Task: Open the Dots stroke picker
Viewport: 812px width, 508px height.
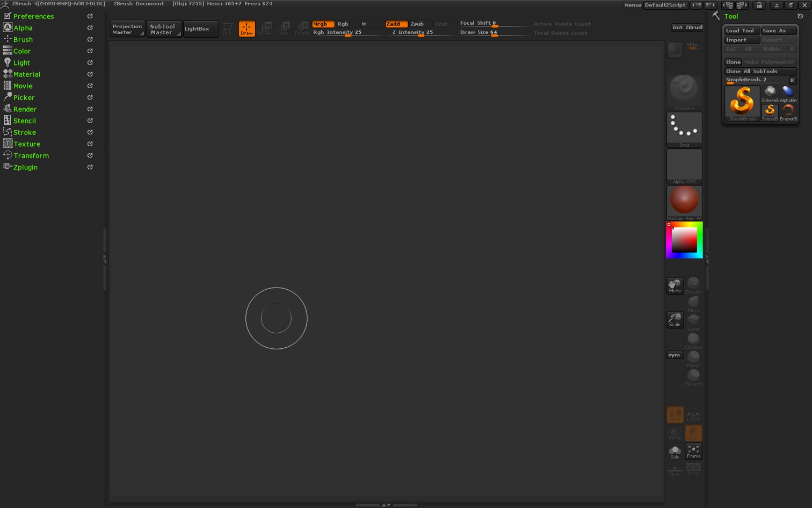Action: [684, 130]
